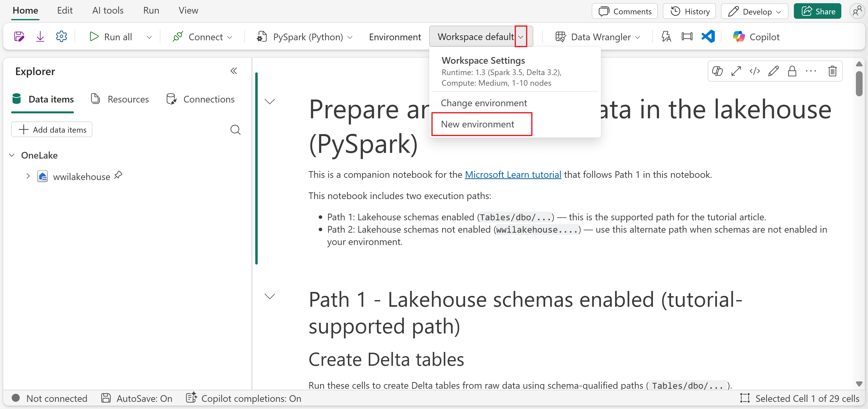Open the Run ribbon tab
Image resolution: width=868 pixels, height=409 pixels.
(x=151, y=10)
